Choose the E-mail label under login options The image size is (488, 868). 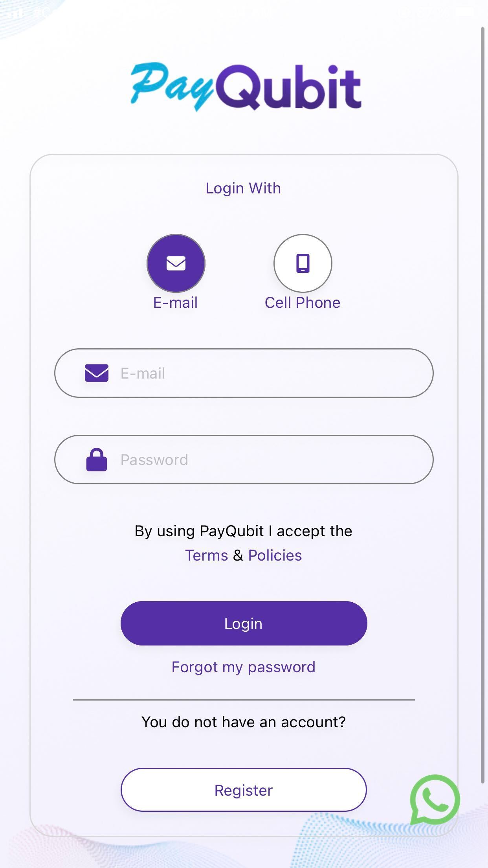click(x=175, y=303)
